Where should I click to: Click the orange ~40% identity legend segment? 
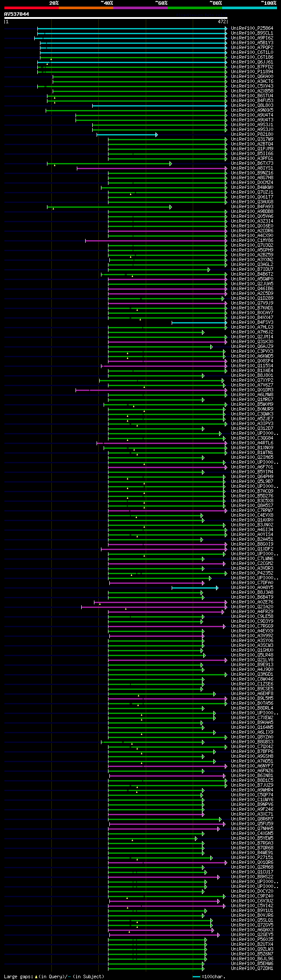[x=86, y=8]
